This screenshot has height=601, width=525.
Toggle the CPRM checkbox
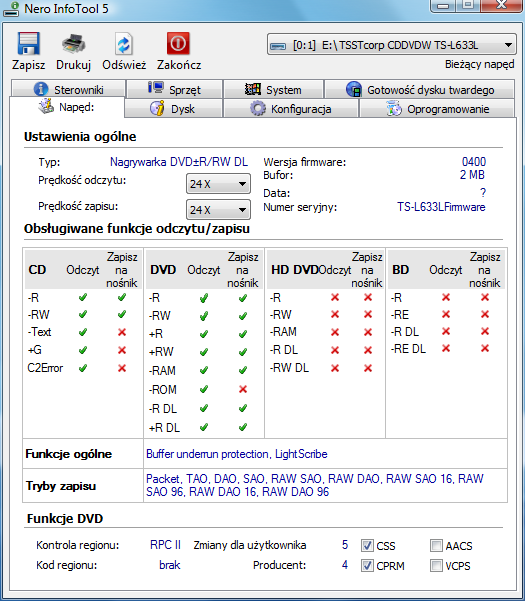point(367,565)
